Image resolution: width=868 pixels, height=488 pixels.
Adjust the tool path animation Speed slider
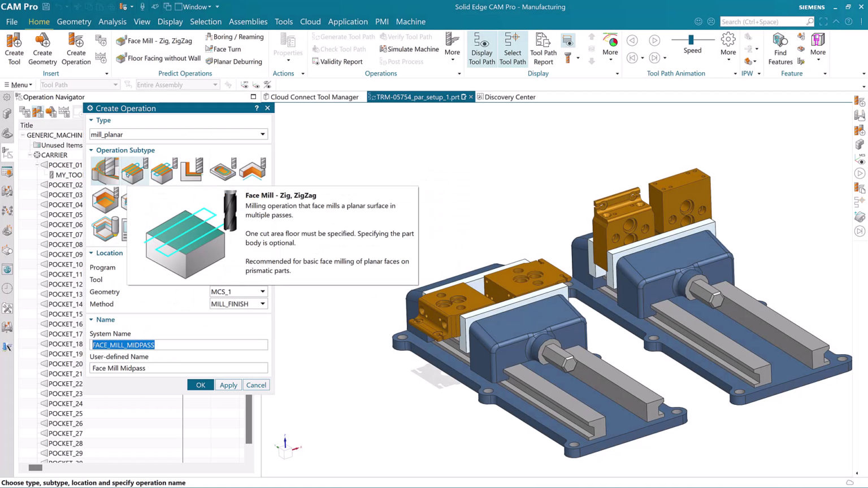click(692, 40)
